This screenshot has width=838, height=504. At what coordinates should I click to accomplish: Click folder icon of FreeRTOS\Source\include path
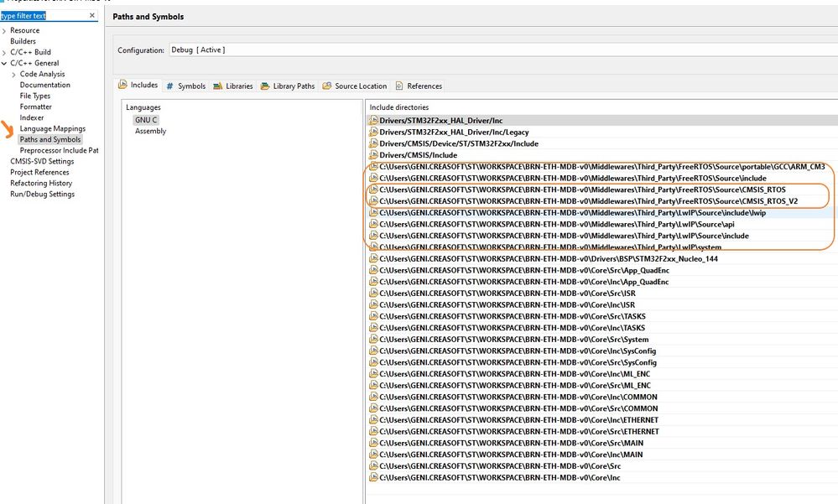[x=373, y=178]
